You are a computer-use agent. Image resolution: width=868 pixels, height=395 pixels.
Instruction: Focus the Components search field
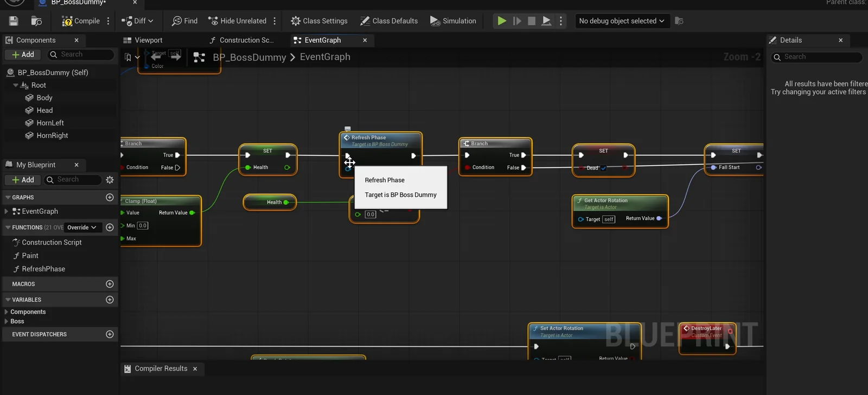tap(81, 55)
